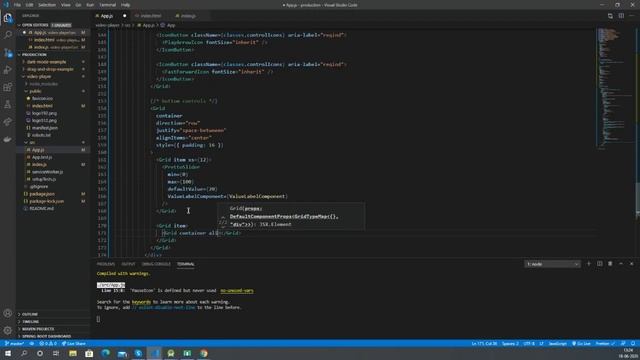Click the keywords link in terminal

pyautogui.click(x=141, y=302)
